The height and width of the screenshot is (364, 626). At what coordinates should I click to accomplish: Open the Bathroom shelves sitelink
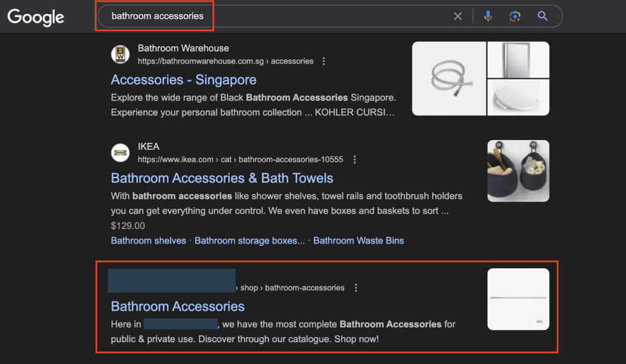tap(149, 241)
